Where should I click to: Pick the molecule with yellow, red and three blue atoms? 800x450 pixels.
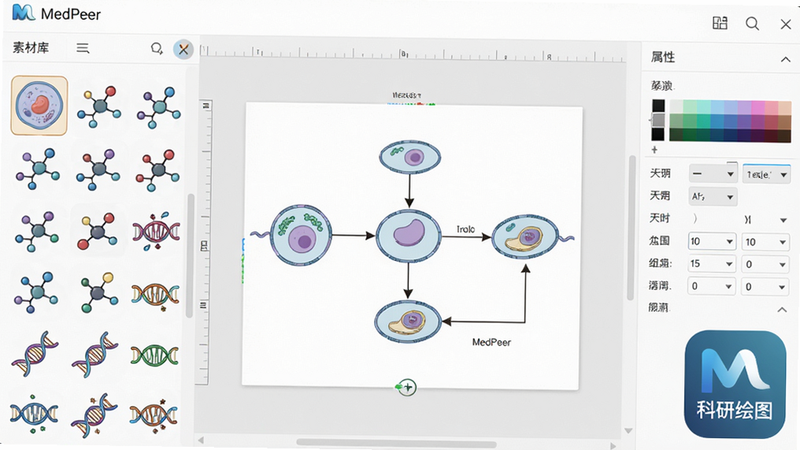click(x=99, y=107)
